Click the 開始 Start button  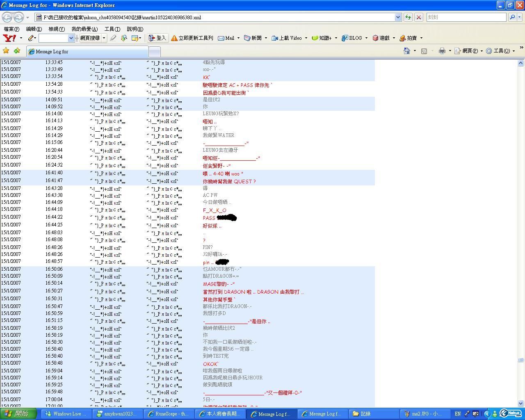(x=18, y=413)
